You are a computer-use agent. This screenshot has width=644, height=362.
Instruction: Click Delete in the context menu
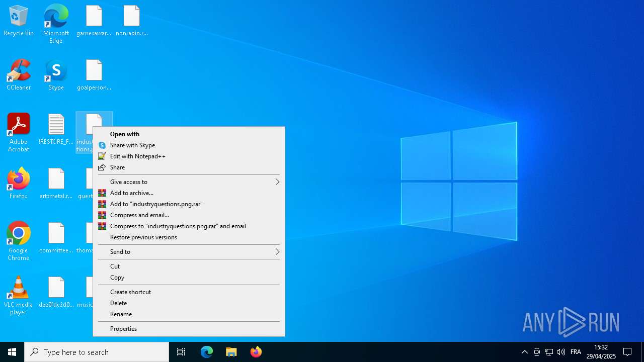pos(189,303)
